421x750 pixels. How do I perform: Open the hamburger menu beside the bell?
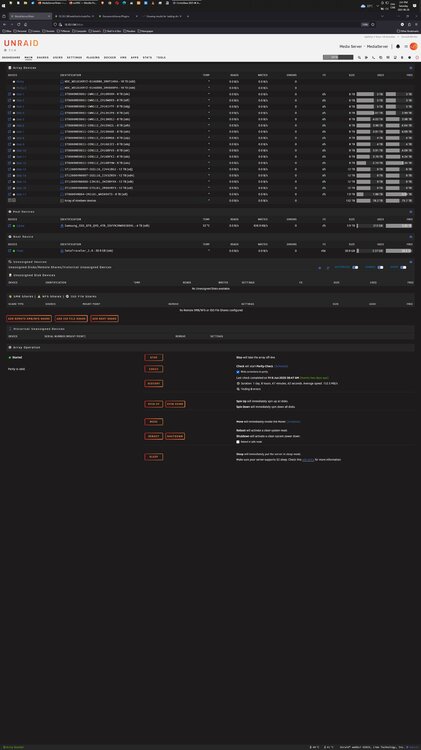pos(406,46)
